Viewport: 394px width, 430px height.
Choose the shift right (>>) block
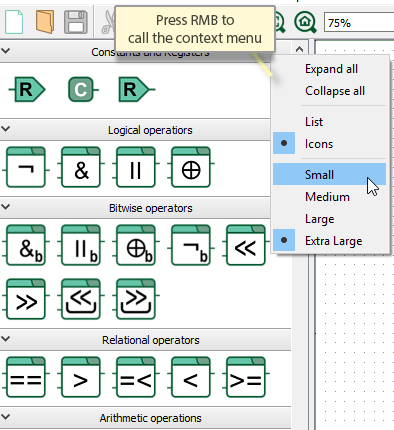pyautogui.click(x=26, y=299)
